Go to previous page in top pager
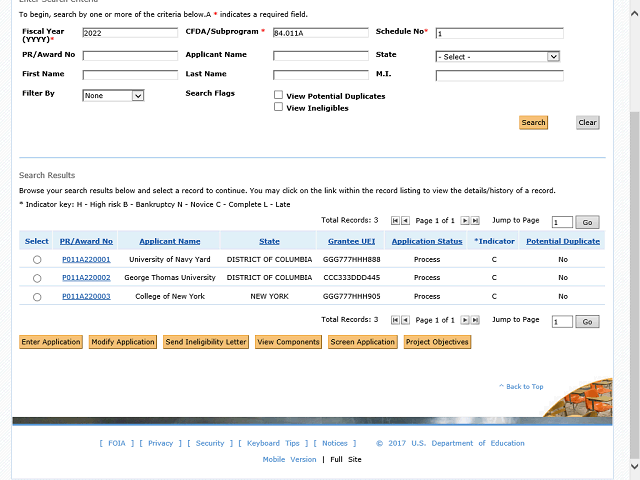640x480 pixels. pyautogui.click(x=405, y=221)
